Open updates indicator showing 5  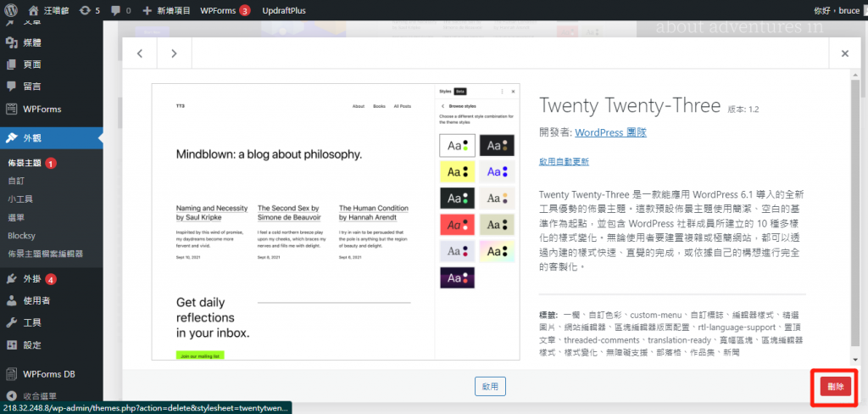point(89,10)
